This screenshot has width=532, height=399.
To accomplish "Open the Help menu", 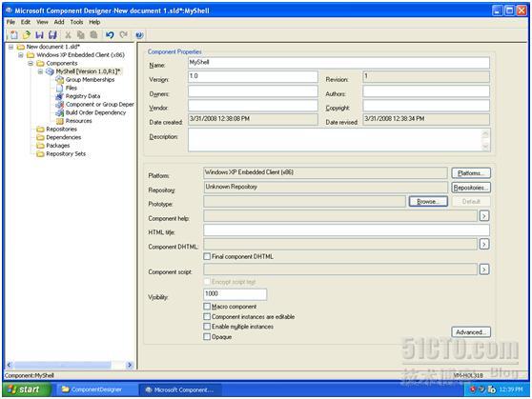I will (94, 22).
